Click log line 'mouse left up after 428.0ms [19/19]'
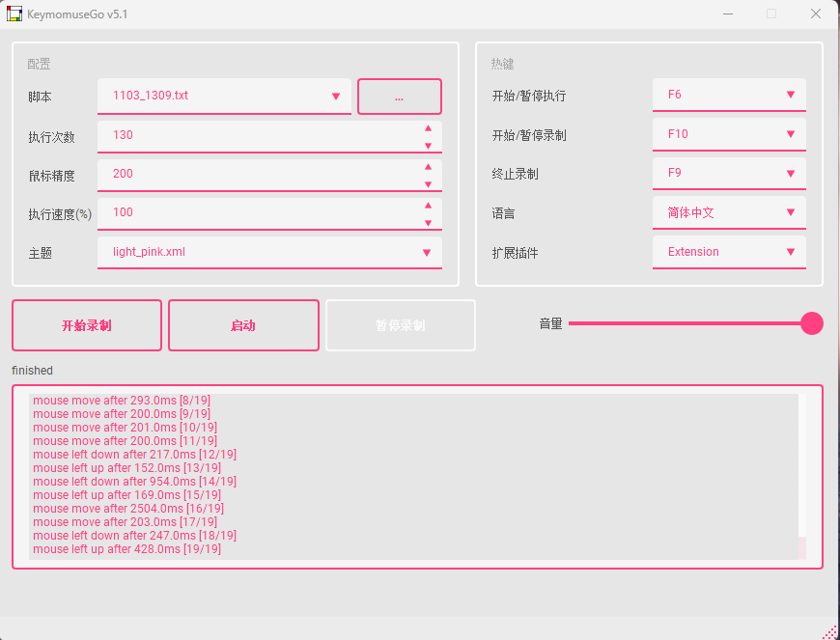The height and width of the screenshot is (640, 840). (126, 549)
